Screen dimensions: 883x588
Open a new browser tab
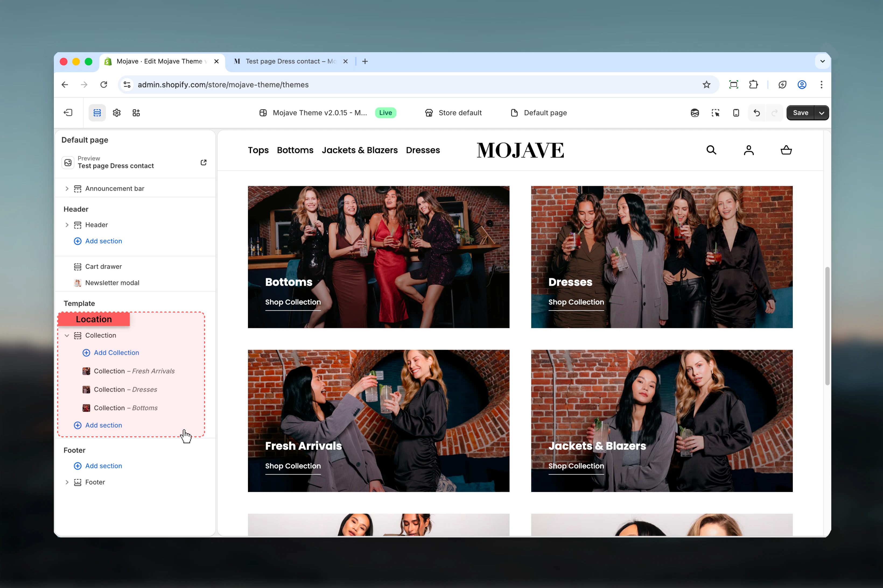(x=365, y=61)
